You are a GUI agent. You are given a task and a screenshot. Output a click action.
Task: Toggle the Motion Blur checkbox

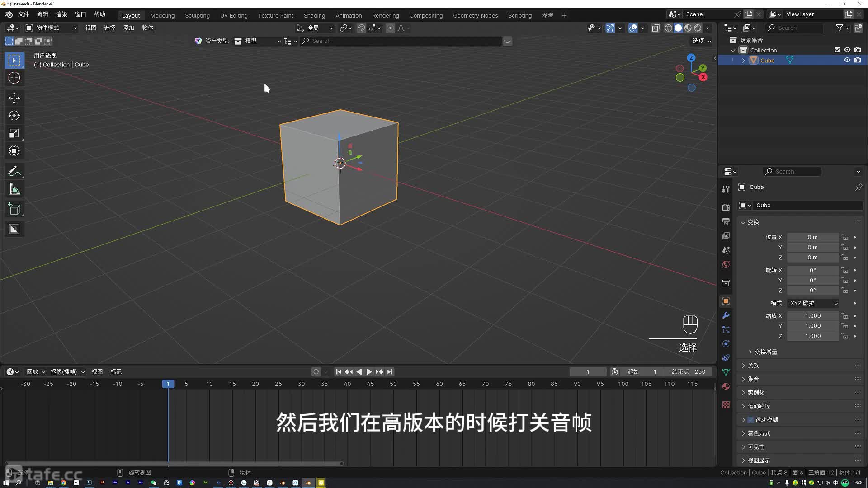[x=750, y=420]
